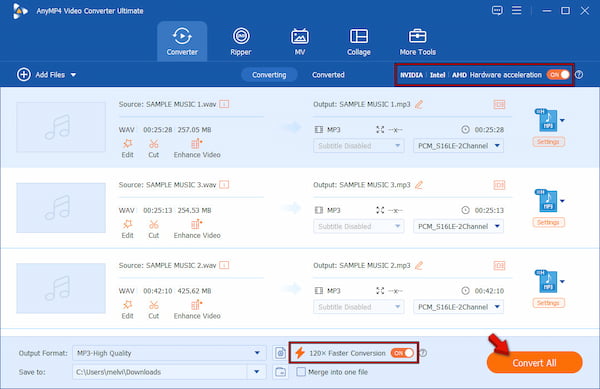Click Enhance Video for SAMPLE MUSIC 3.wav

coord(197,229)
